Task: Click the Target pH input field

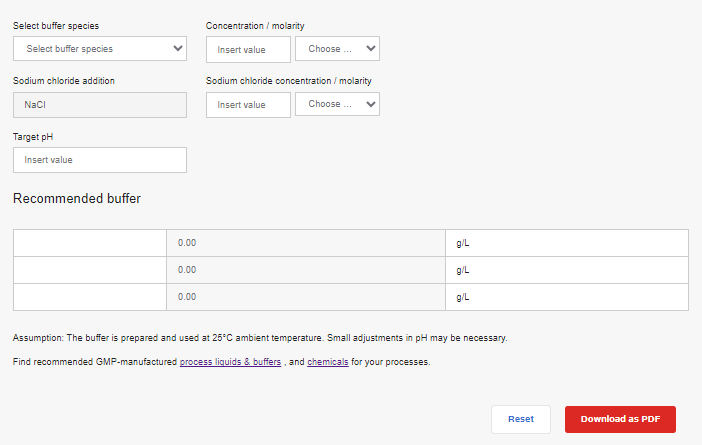Action: pos(99,160)
